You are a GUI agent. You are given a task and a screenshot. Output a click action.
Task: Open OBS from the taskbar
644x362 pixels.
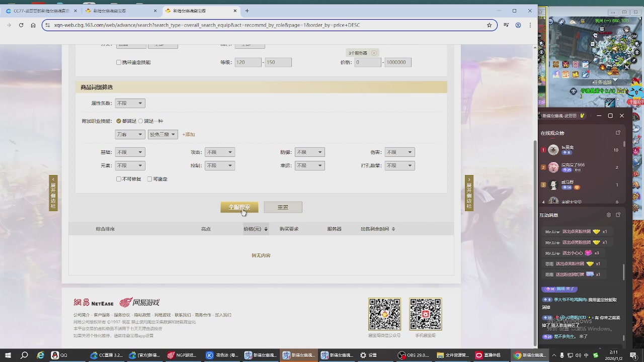[414, 355]
